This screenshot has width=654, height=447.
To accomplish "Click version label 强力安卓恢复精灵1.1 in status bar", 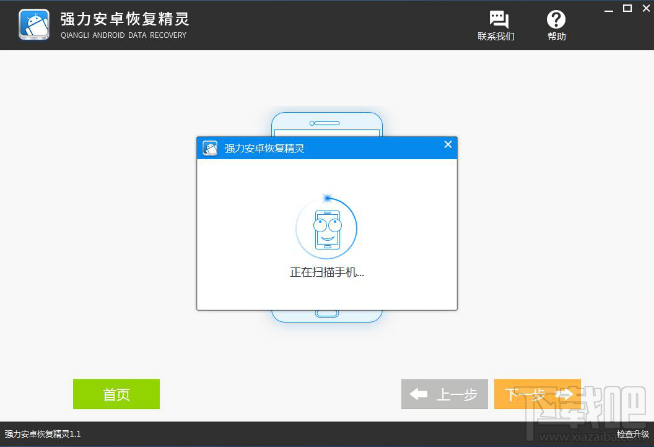I will pyautogui.click(x=43, y=434).
